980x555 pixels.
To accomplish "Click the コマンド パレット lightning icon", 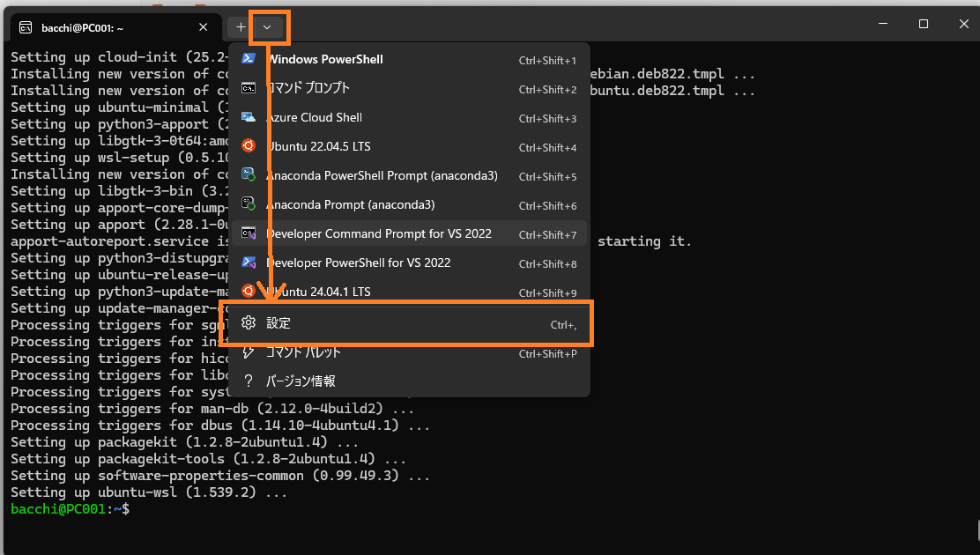I will tap(249, 352).
